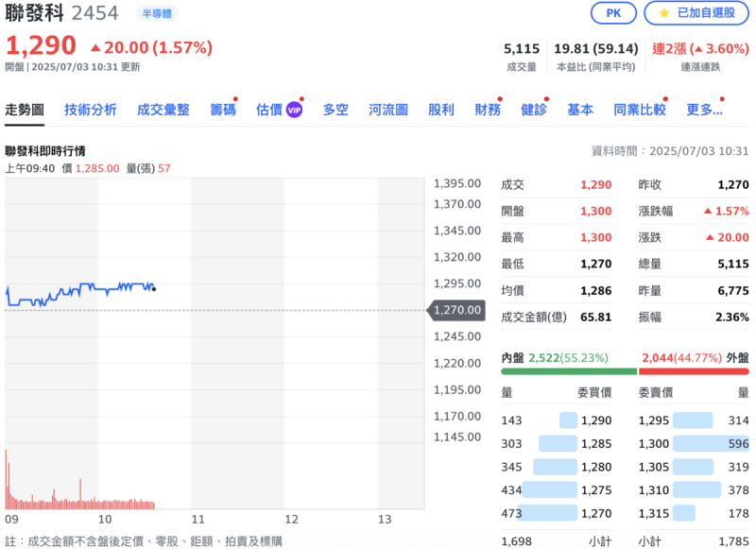This screenshot has width=756, height=549.
Task: Click the 本益比 19.81 value
Action: pyautogui.click(x=596, y=49)
